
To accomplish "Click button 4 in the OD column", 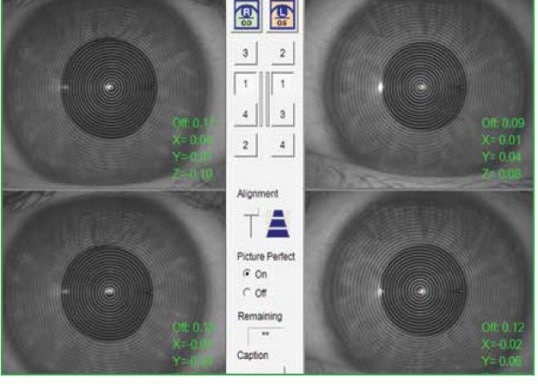I will click(246, 114).
